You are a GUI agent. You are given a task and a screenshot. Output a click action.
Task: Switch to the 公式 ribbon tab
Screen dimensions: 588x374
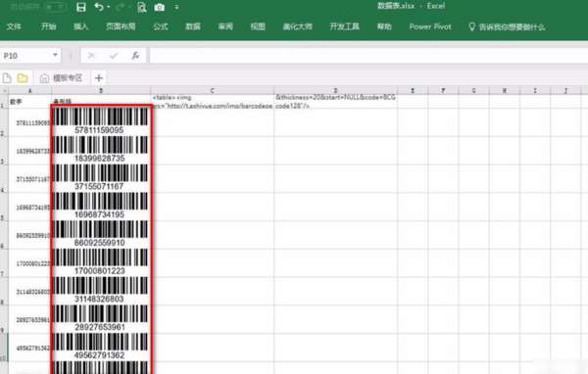coord(161,26)
